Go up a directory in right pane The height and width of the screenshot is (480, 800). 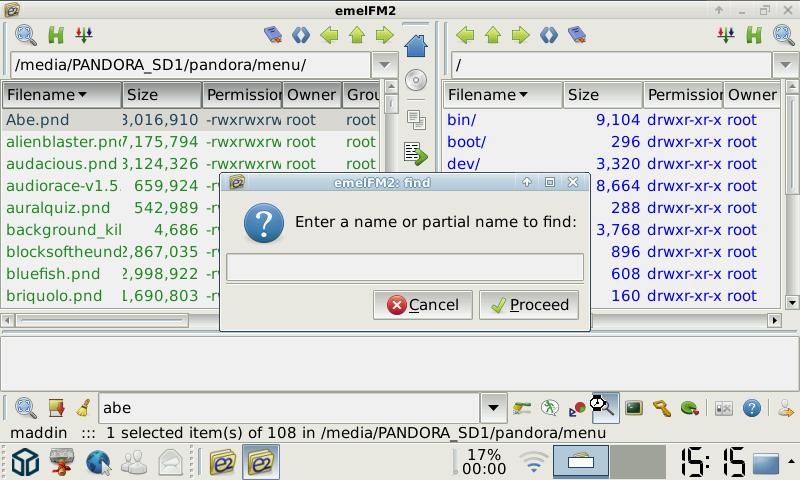[493, 35]
